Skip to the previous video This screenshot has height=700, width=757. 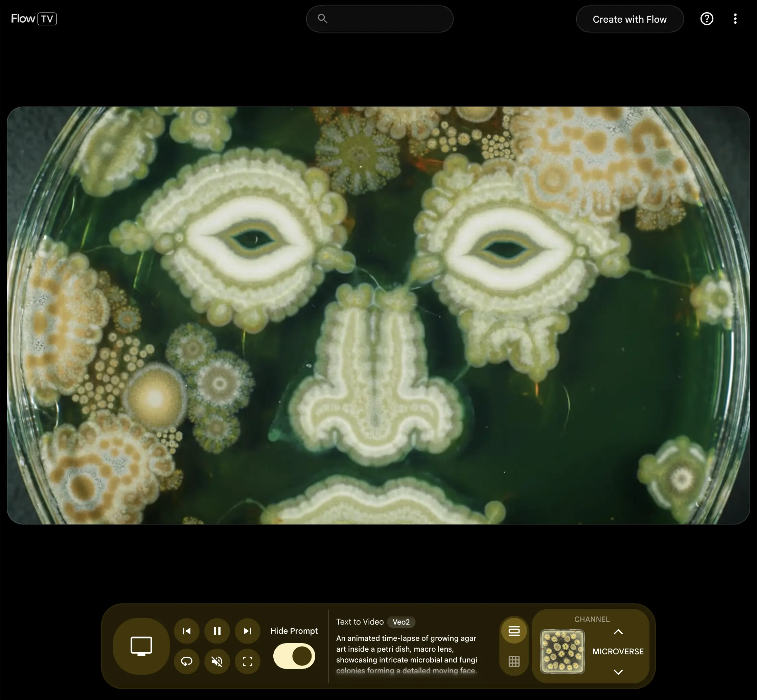tap(186, 631)
